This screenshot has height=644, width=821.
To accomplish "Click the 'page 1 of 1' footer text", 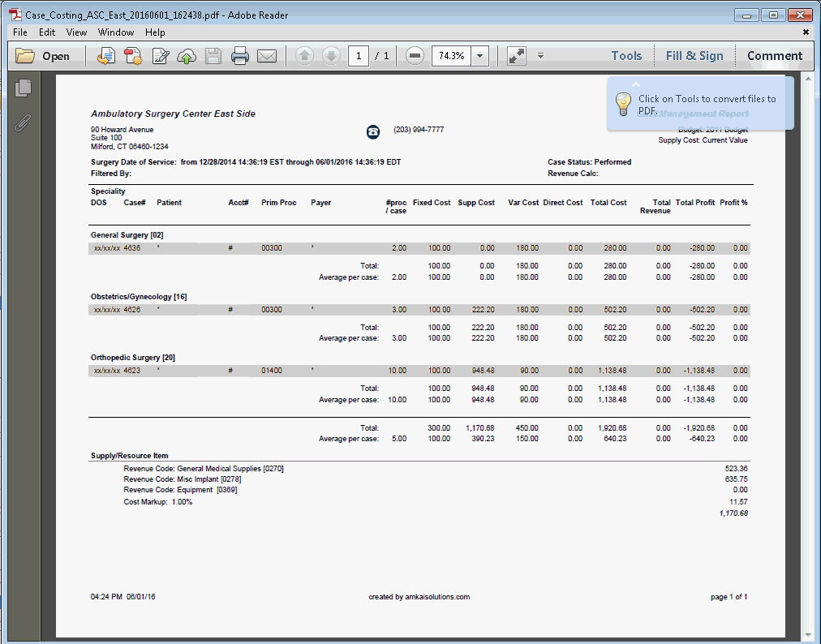I will pos(729,596).
